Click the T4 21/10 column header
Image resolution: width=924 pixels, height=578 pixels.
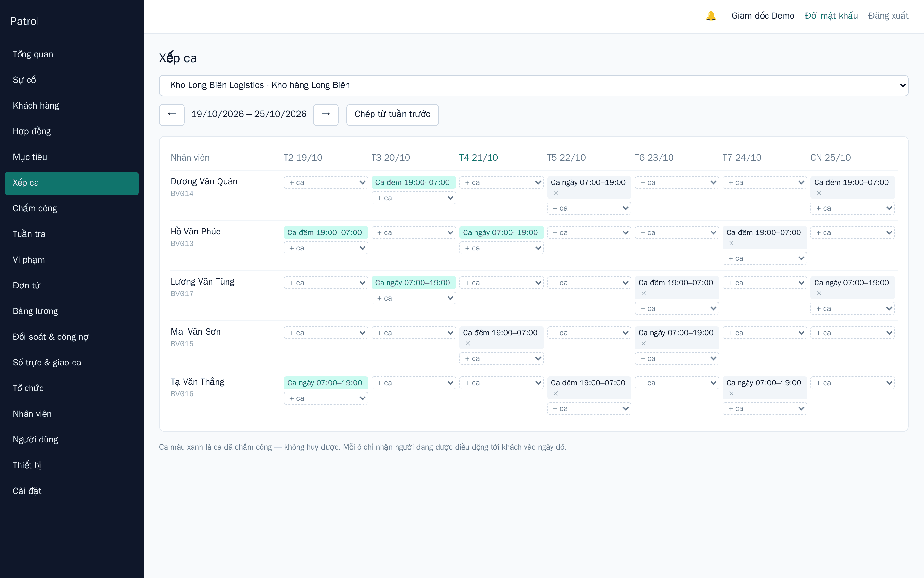[x=478, y=157]
